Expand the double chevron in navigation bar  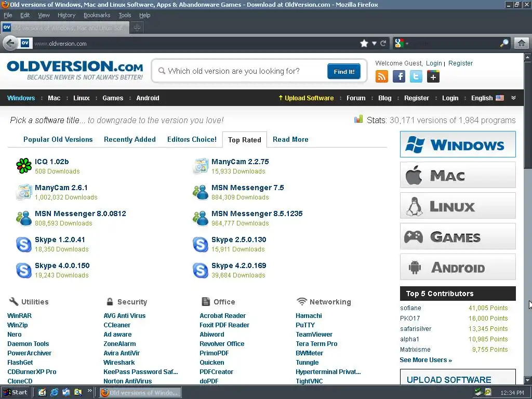click(514, 98)
